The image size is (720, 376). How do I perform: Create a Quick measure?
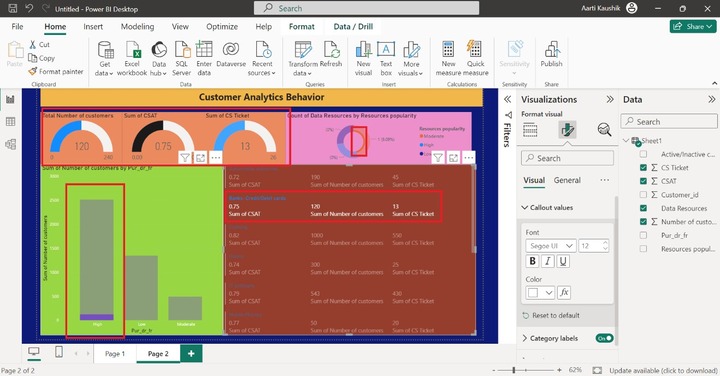tap(475, 58)
